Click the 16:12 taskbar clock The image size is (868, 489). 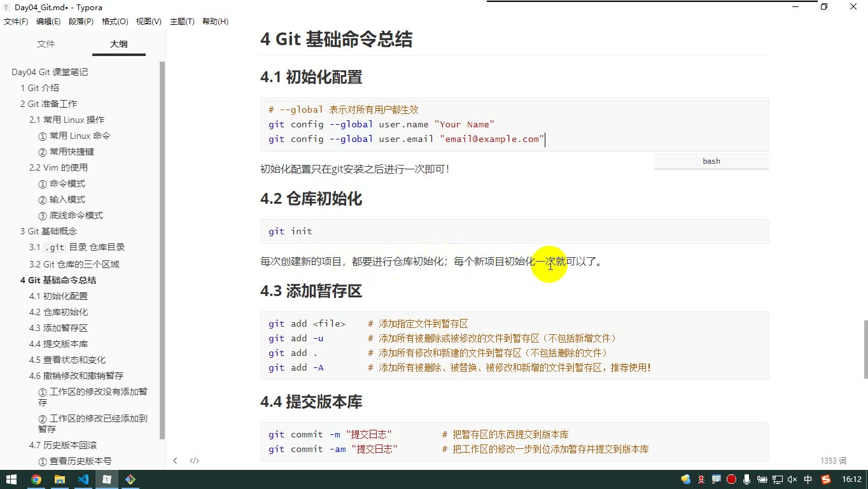click(851, 479)
